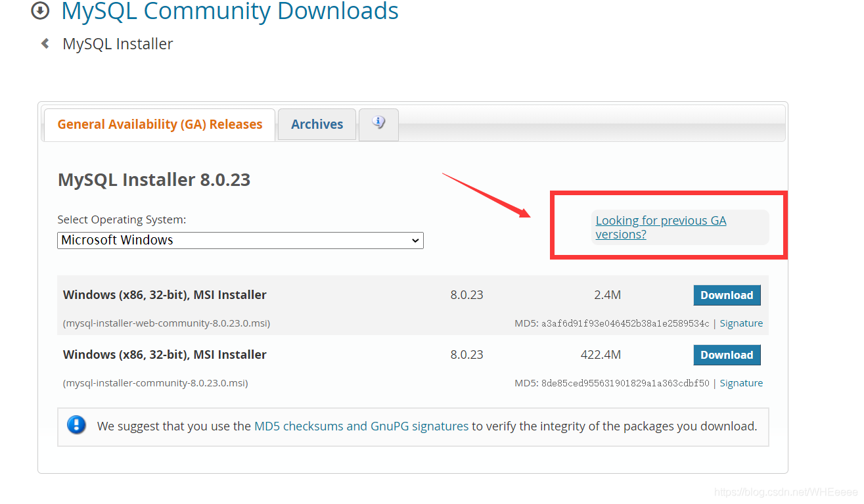
Task: Open the Looking for previous GA versions link
Action: click(x=661, y=227)
